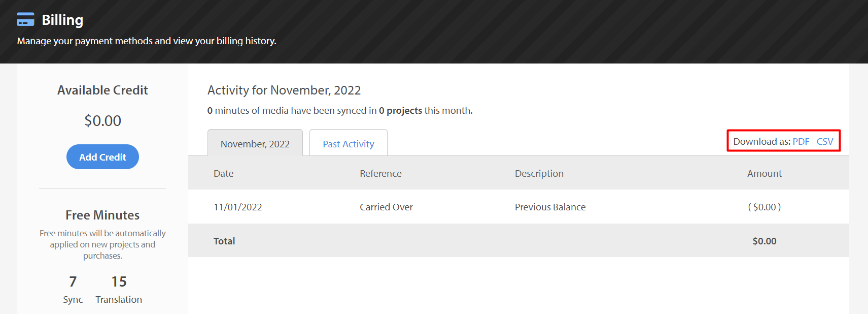
Task: Select the November, 2022 tab
Action: pyautogui.click(x=255, y=144)
